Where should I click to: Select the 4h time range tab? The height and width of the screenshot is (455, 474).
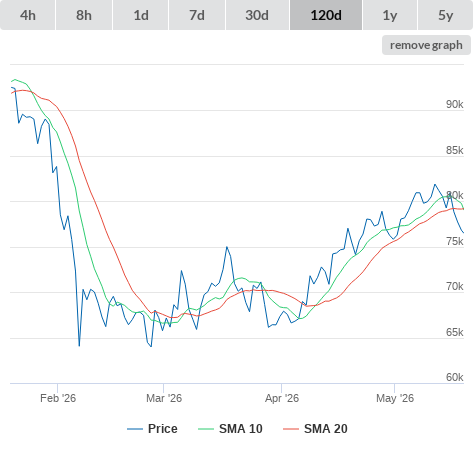[x=28, y=15]
